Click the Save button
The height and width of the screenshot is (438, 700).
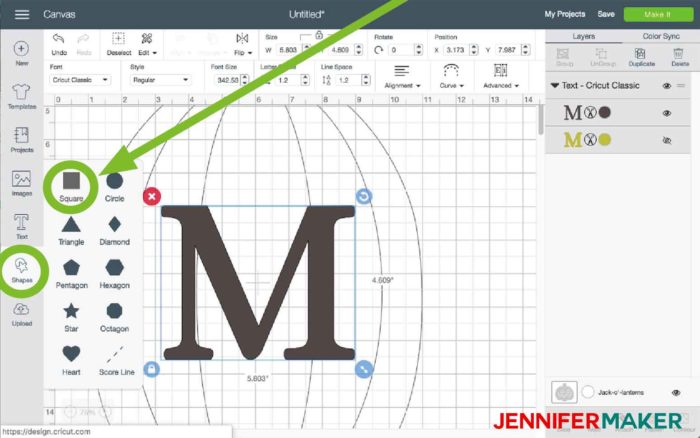point(606,14)
